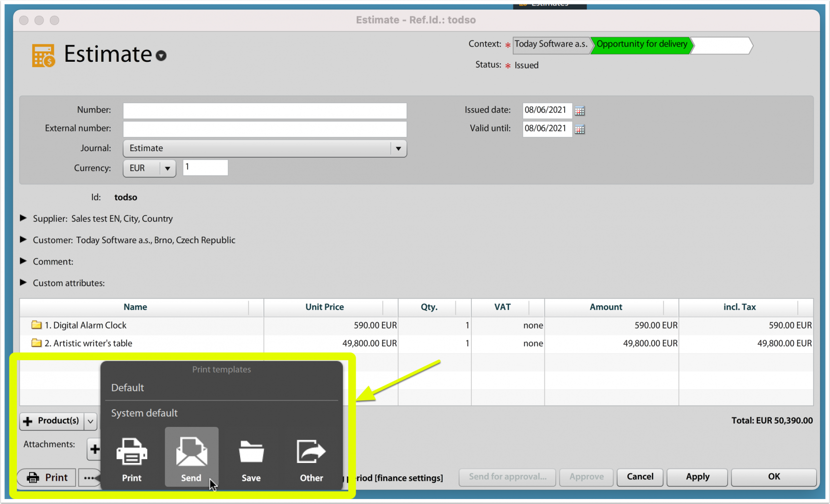Screen dimensions: 830x504
Task: Open calendar picker for Issued date
Action: 580,111
